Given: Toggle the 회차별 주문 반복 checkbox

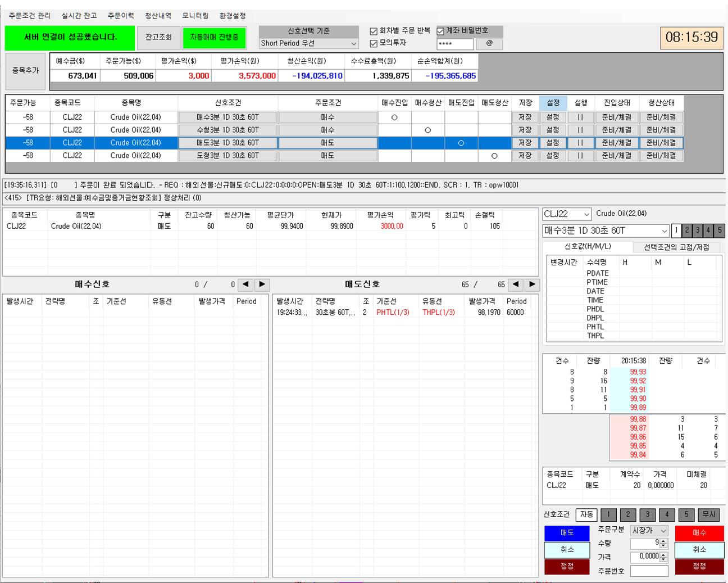Looking at the screenshot, I should [373, 31].
